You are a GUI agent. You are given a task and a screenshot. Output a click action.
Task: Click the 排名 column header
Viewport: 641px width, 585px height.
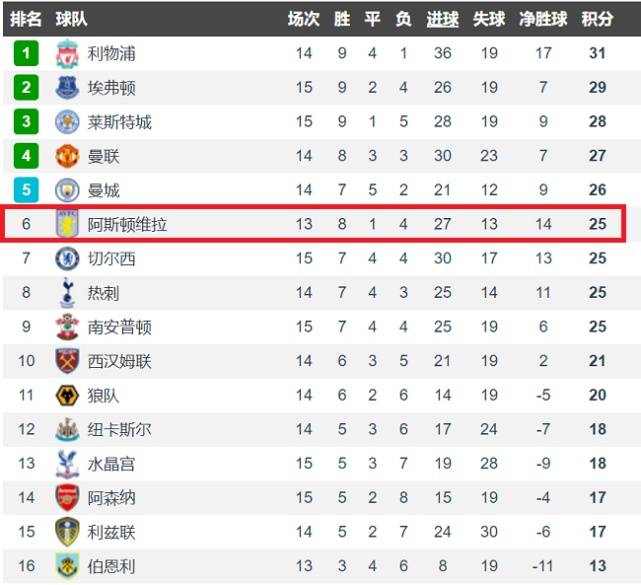pyautogui.click(x=26, y=19)
